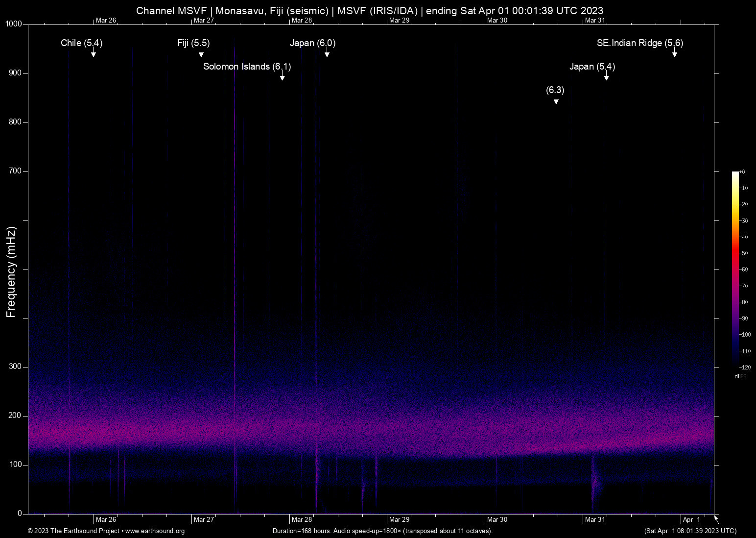Screen dimensions: 756x538
Task: Click the 900 frequency axis value
Action: 16,73
